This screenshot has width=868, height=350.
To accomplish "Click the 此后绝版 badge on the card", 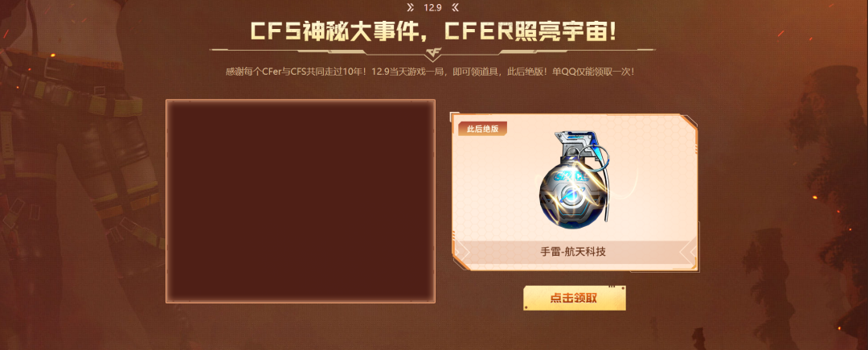I will [x=482, y=129].
